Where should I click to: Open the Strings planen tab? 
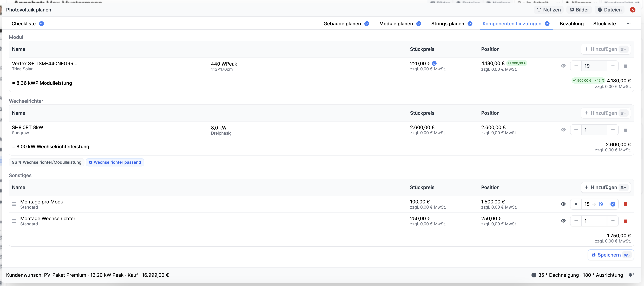point(448,24)
